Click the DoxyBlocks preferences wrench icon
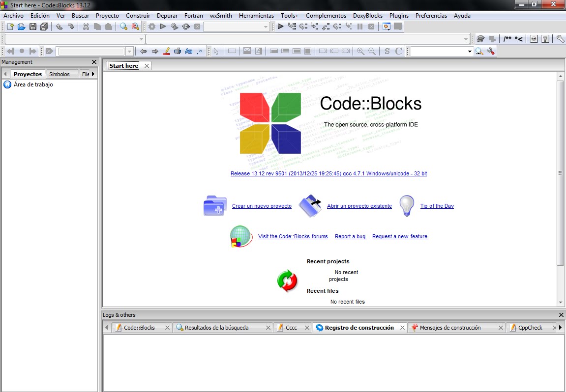This screenshot has height=392, width=566. point(560,39)
